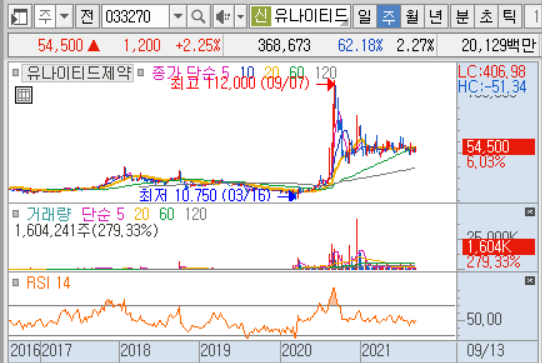Click the 09/13 date label
This screenshot has height=363, width=542.
[486, 351]
